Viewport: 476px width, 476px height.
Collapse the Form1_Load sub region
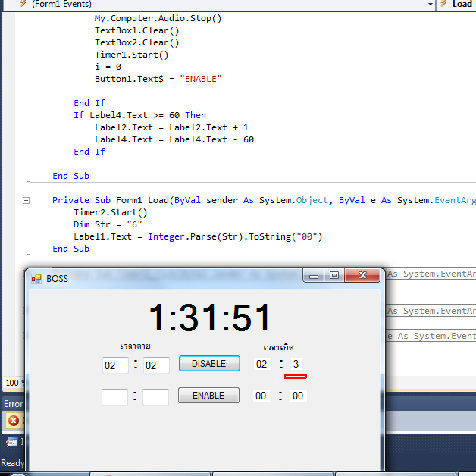click(x=27, y=200)
